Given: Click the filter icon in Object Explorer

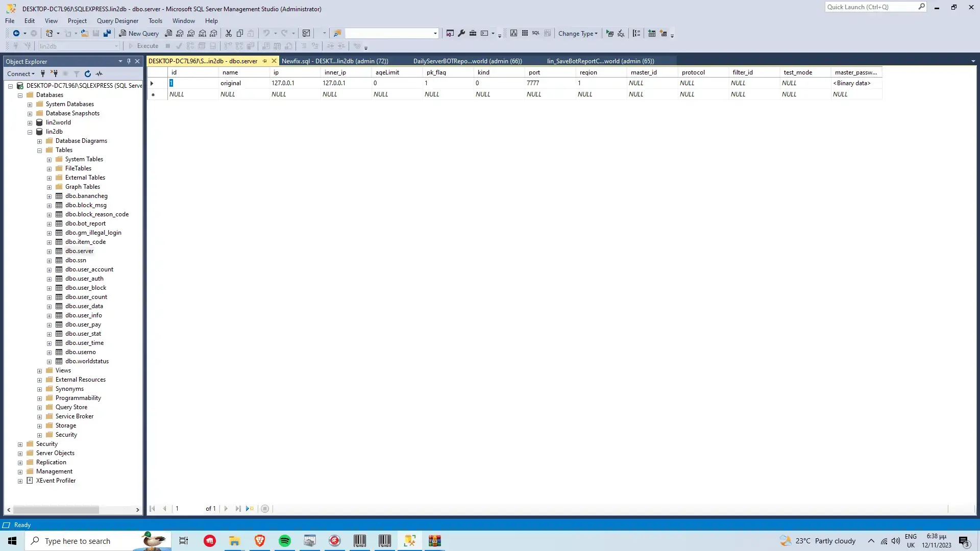Looking at the screenshot, I should (x=77, y=74).
